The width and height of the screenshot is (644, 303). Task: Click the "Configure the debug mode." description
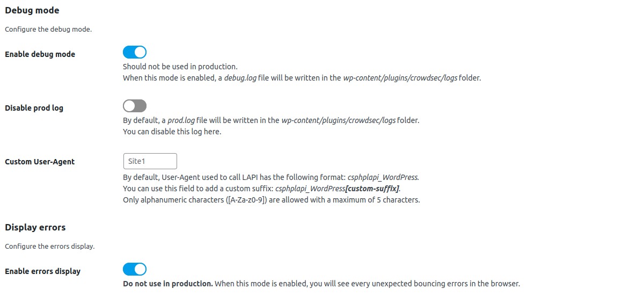coord(48,30)
